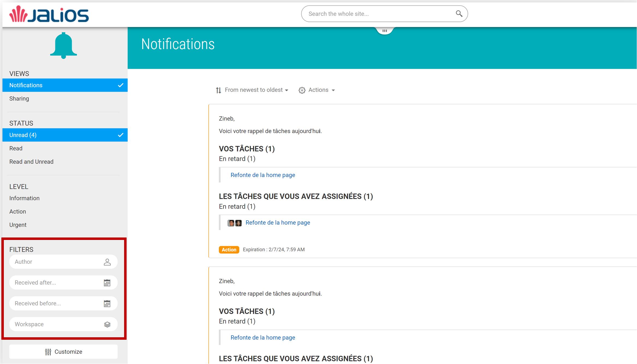Click the notification bell icon
The image size is (637, 364).
tap(63, 45)
